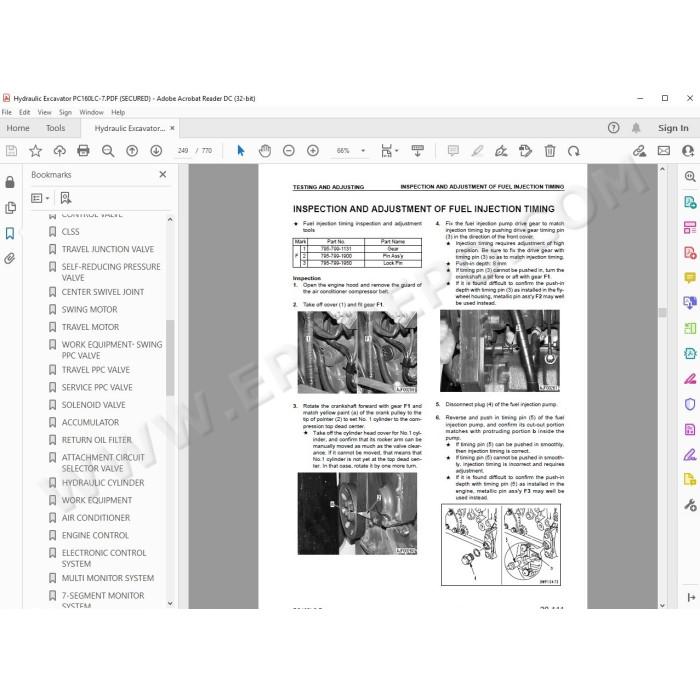Click the stamp tool icon

(525, 151)
